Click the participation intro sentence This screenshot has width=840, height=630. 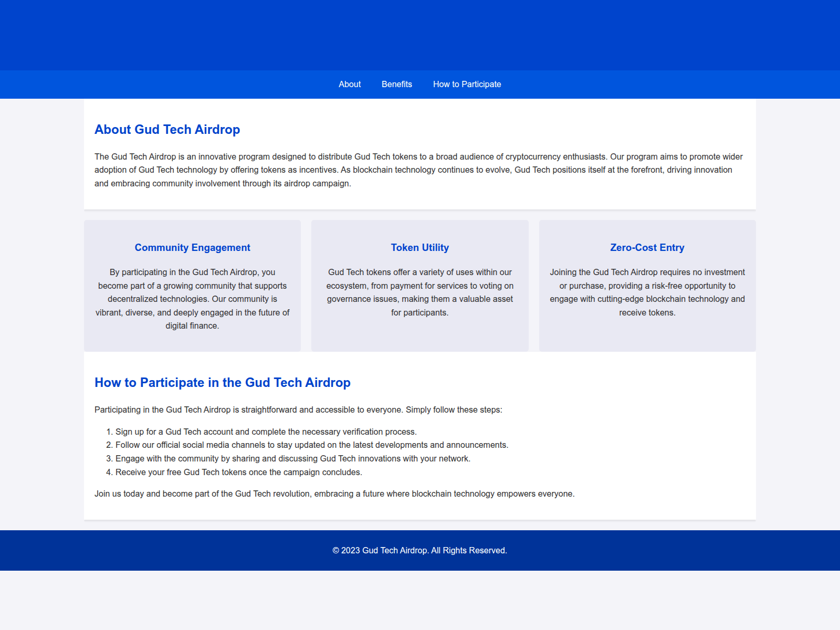point(298,409)
